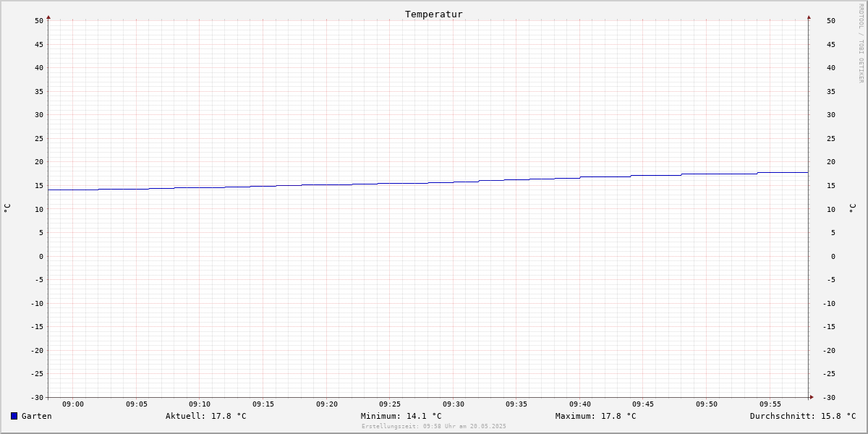Click the 09:20 time axis label
Screen dimensions: 868x434
[327, 404]
